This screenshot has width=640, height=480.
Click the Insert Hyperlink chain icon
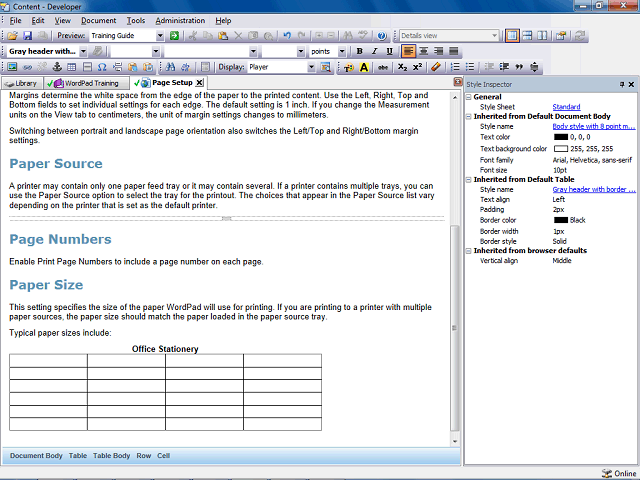[27, 67]
